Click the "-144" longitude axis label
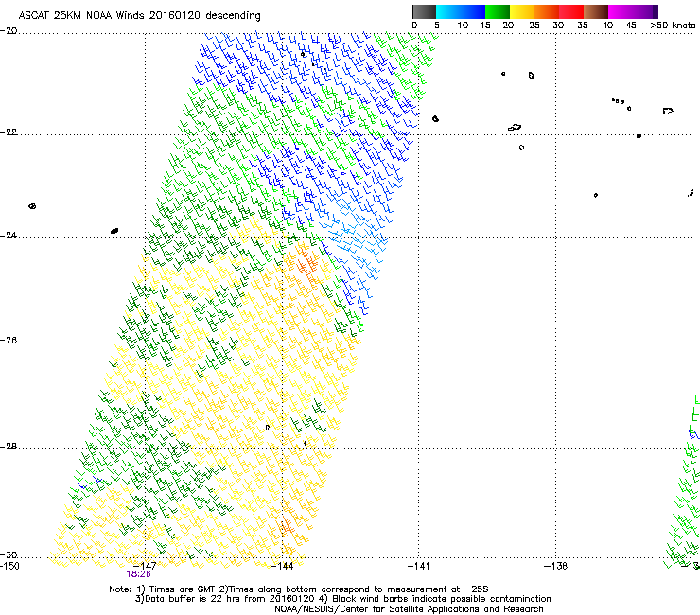Image resolution: width=700 pixels, height=615 pixels. 282,566
